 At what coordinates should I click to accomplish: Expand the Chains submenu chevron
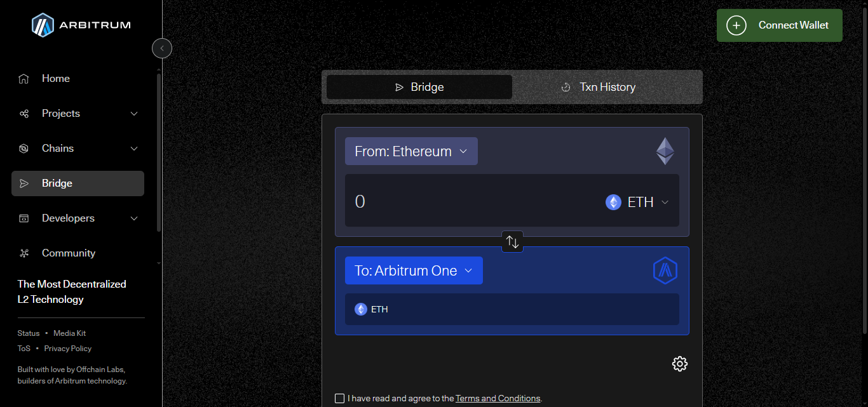(134, 149)
